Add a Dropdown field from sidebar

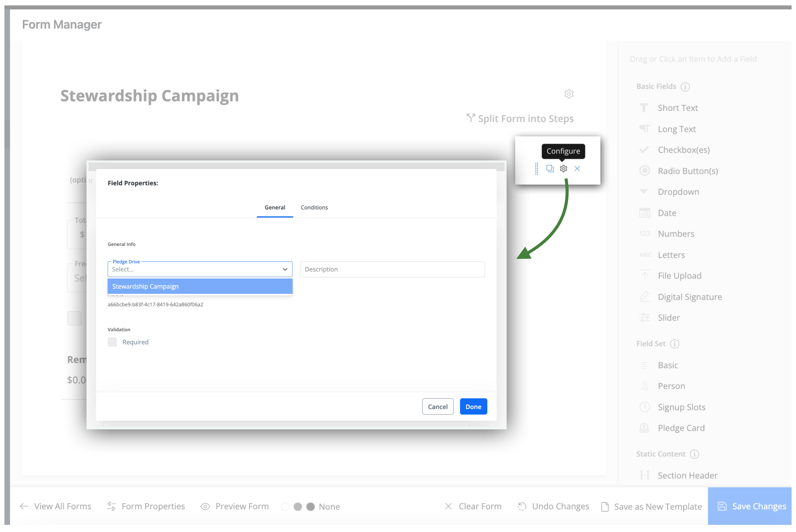(x=678, y=192)
